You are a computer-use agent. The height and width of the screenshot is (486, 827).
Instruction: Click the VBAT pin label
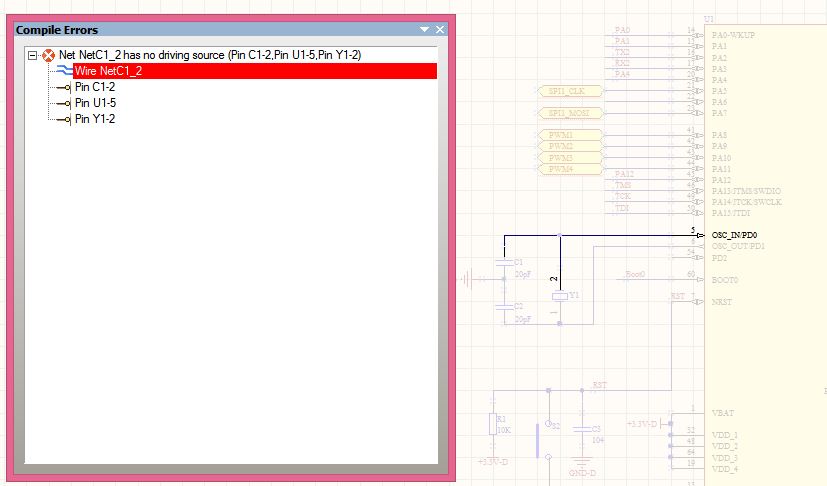click(723, 413)
